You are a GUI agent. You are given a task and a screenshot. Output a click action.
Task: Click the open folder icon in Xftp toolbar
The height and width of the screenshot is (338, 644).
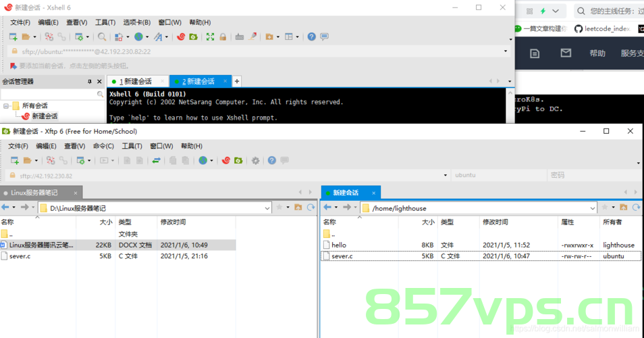pyautogui.click(x=28, y=160)
